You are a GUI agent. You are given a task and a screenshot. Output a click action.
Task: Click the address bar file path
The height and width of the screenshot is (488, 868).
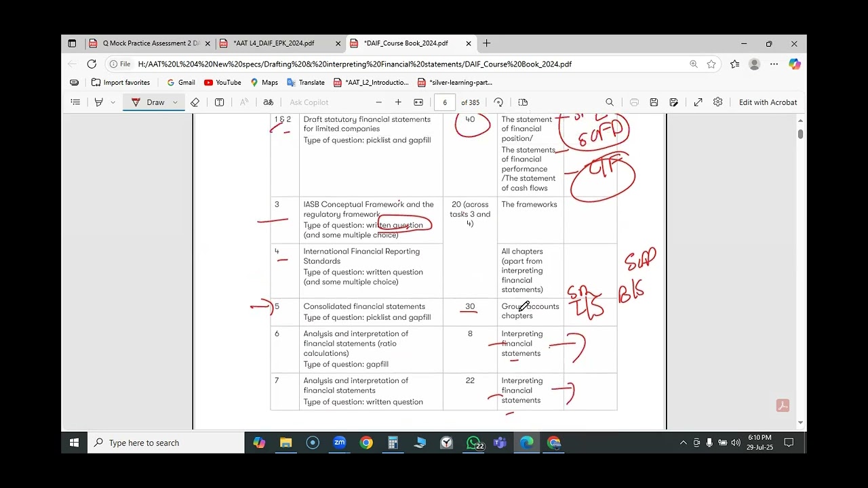[355, 64]
